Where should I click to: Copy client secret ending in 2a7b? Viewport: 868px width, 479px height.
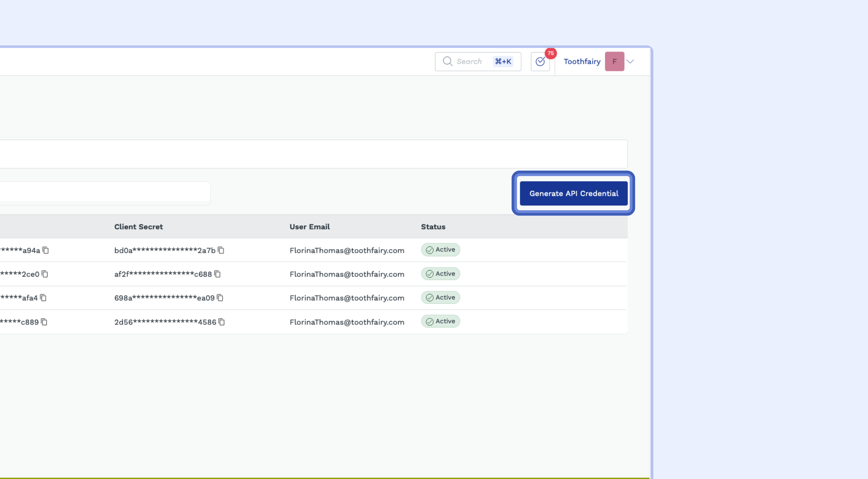click(x=221, y=250)
